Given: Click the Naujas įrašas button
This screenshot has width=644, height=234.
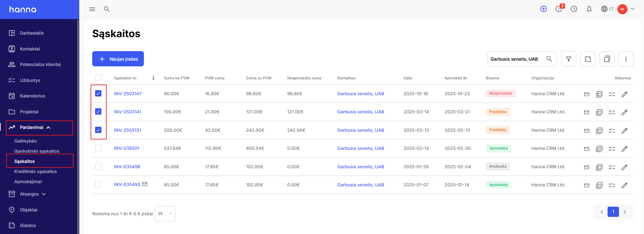Looking at the screenshot, I should point(118,59).
